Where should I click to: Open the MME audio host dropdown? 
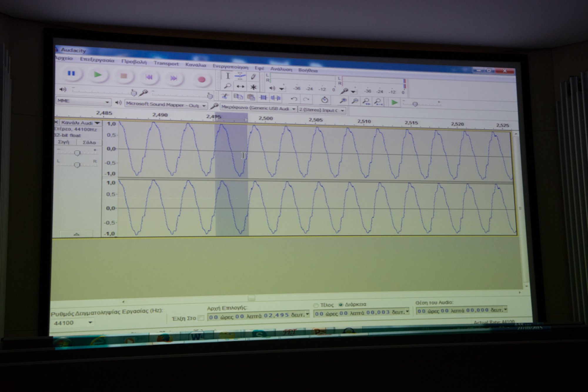[107, 102]
